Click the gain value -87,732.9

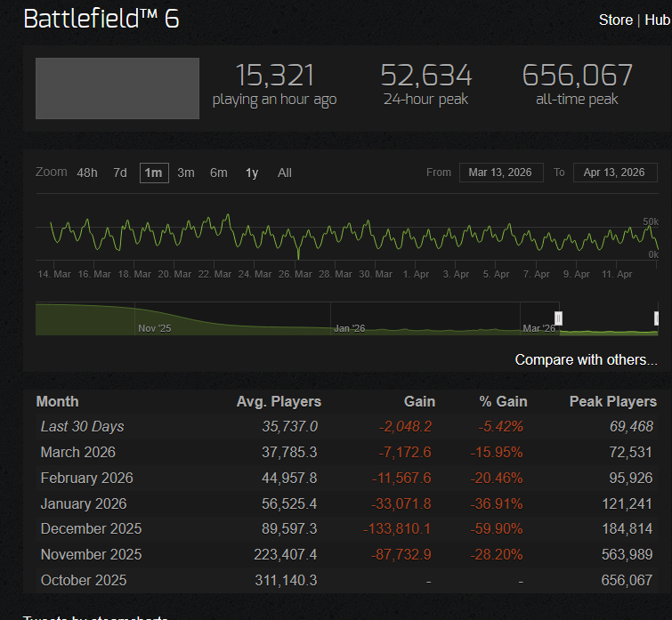[x=401, y=554]
